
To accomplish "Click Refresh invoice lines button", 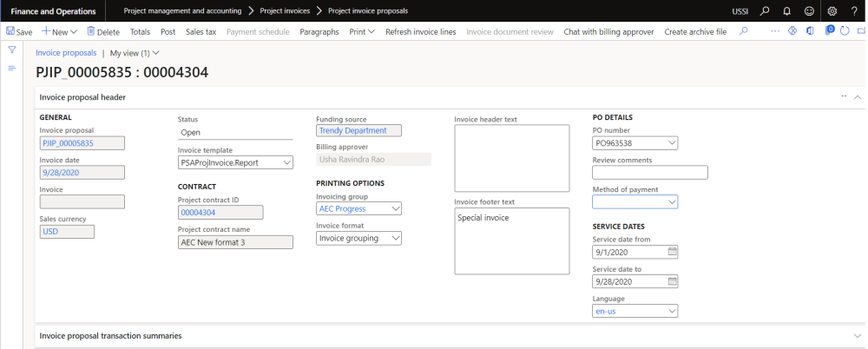I will [420, 32].
